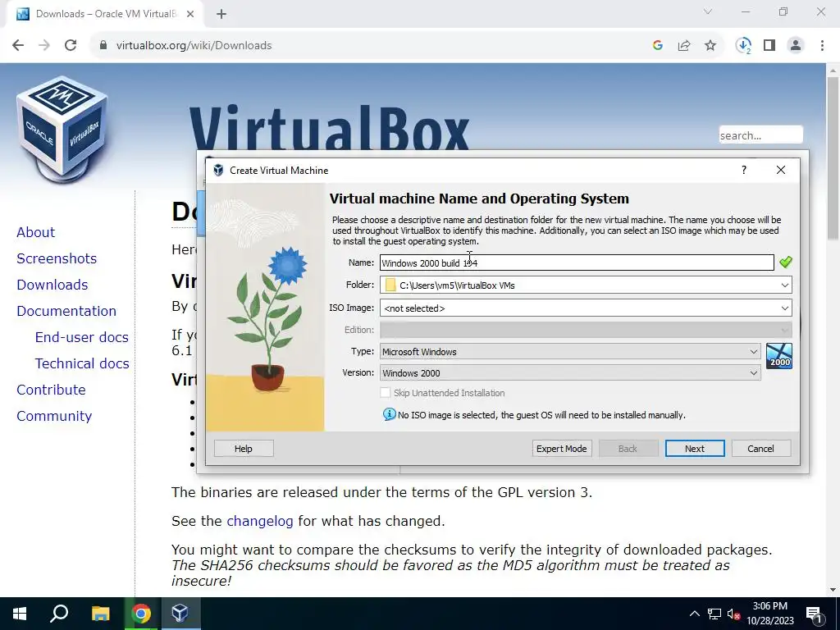Toggle Skip Unattended Installation checkbox
This screenshot has width=840, height=630.
click(386, 393)
